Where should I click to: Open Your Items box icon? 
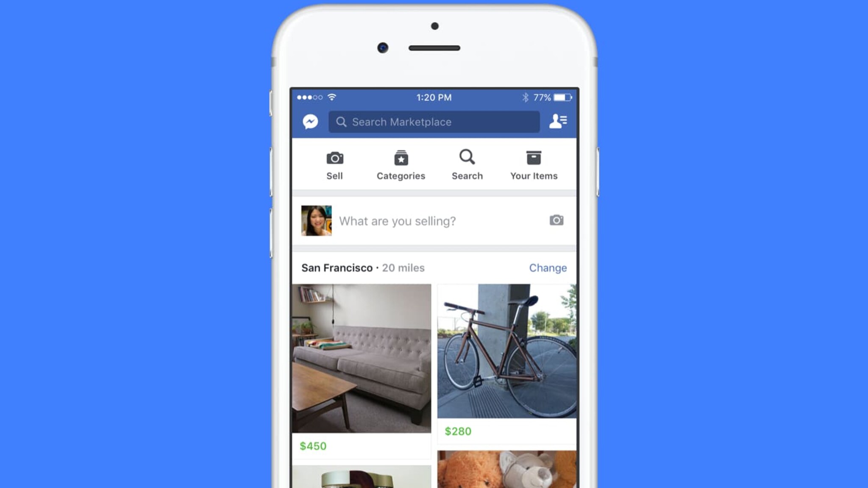pos(534,157)
